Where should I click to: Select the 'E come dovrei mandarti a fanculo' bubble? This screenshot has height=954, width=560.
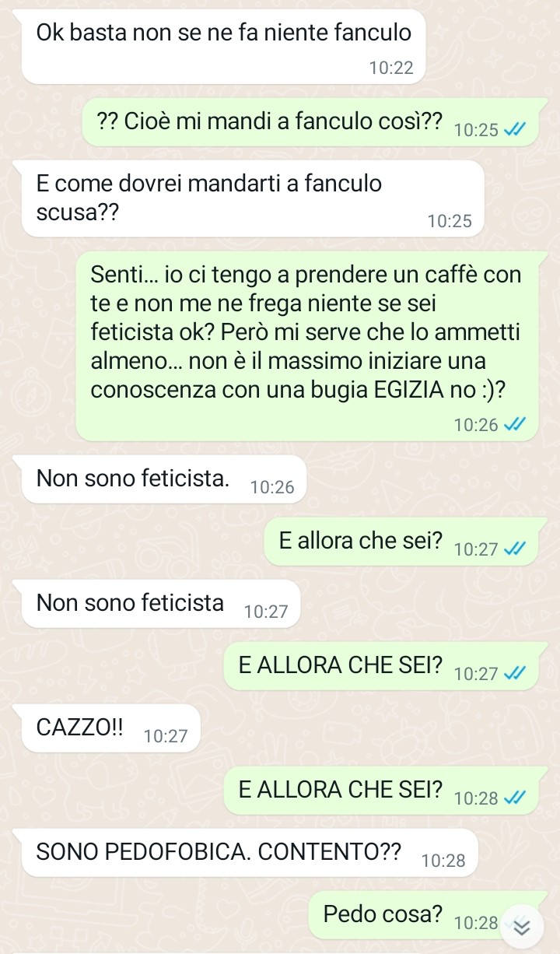(253, 198)
